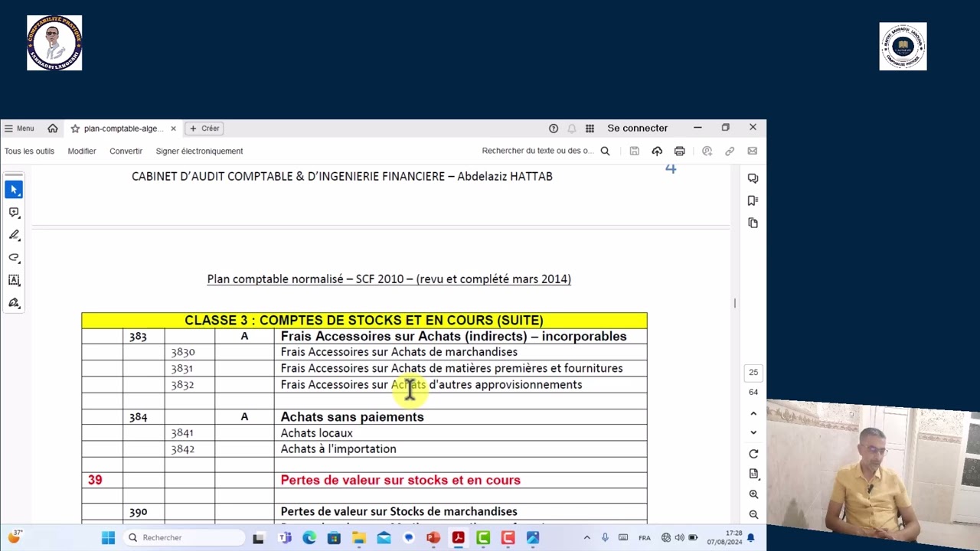The width and height of the screenshot is (980, 551).
Task: Go to previous page with up chevron
Action: (x=753, y=413)
